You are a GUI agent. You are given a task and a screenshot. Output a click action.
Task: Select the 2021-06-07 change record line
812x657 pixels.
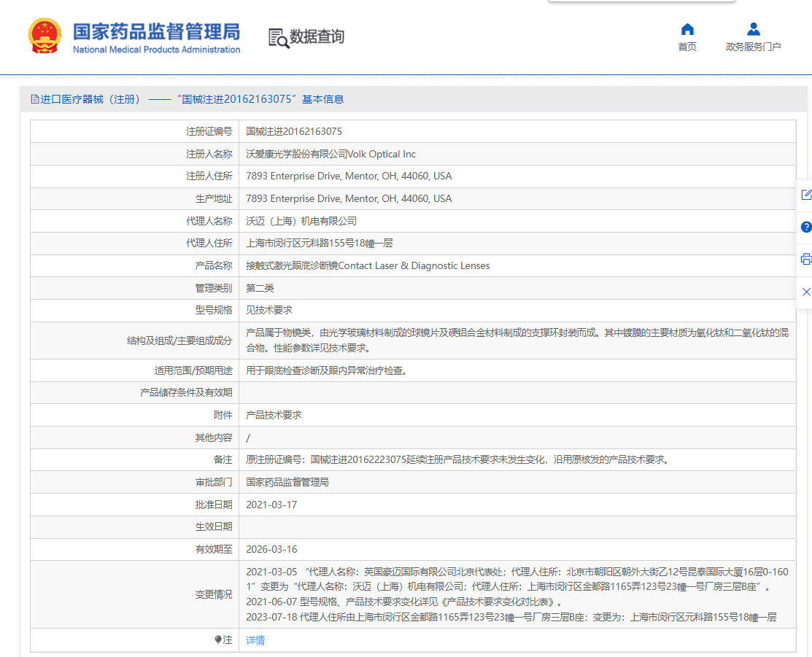[x=404, y=602]
